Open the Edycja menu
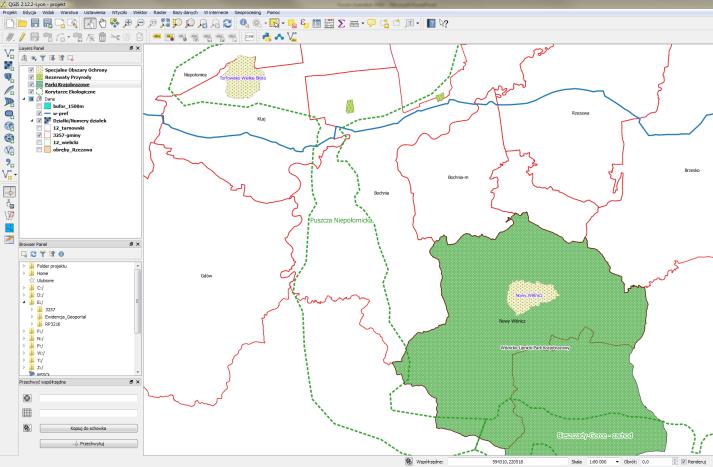 pos(29,12)
